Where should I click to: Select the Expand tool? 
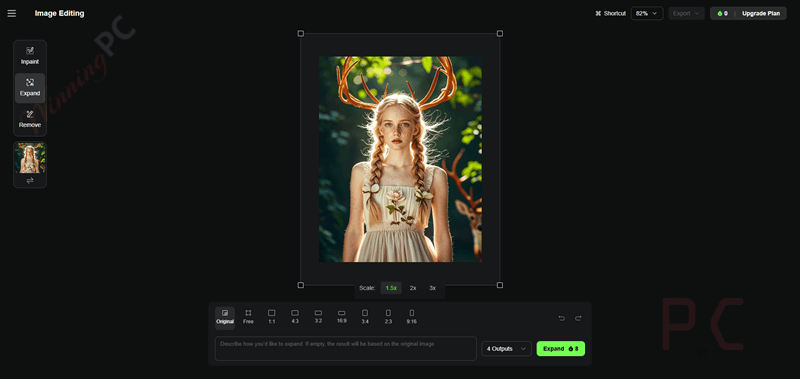pyautogui.click(x=30, y=88)
